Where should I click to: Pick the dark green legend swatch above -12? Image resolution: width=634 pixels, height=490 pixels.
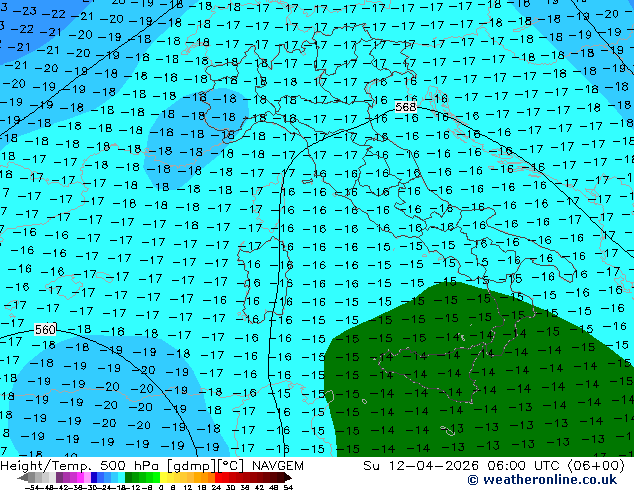point(128,477)
